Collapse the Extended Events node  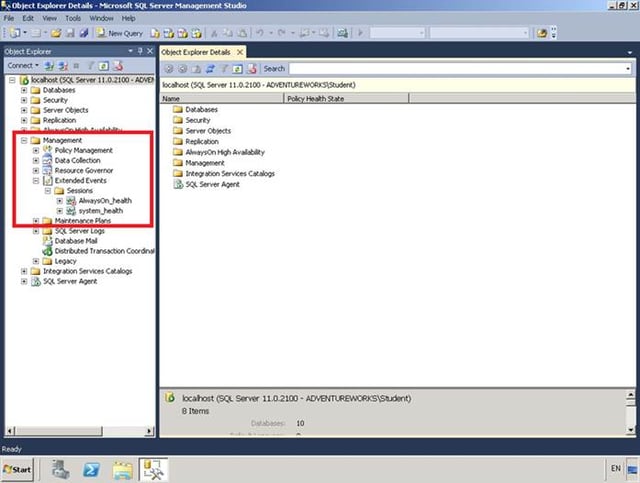[x=36, y=180]
